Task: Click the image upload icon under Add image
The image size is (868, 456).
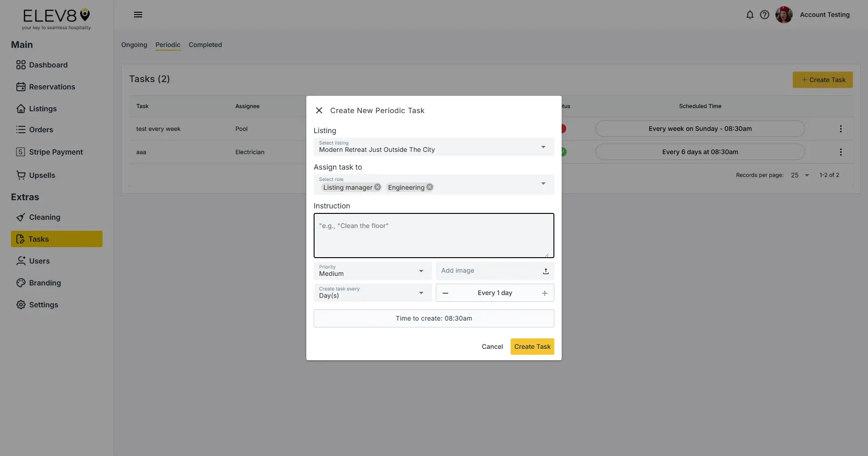Action: point(545,271)
